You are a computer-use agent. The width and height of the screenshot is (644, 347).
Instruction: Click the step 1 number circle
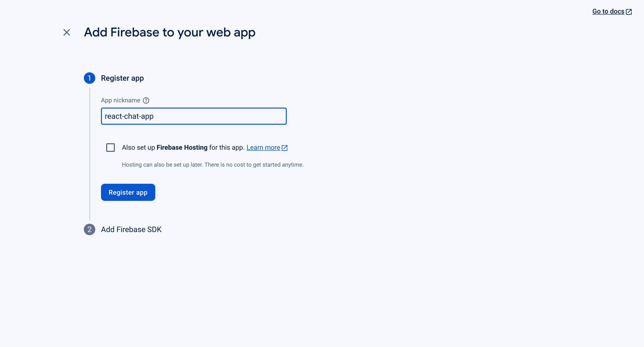(x=89, y=78)
